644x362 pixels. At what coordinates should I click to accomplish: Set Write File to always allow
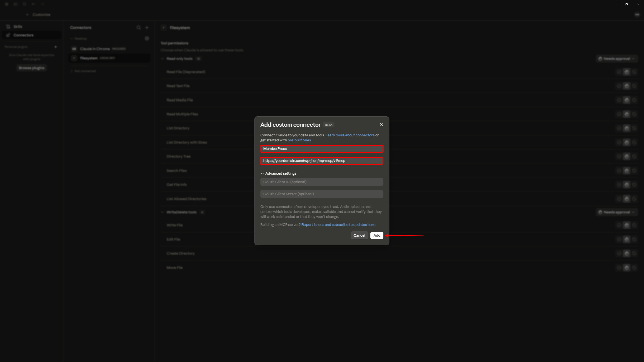(x=619, y=225)
